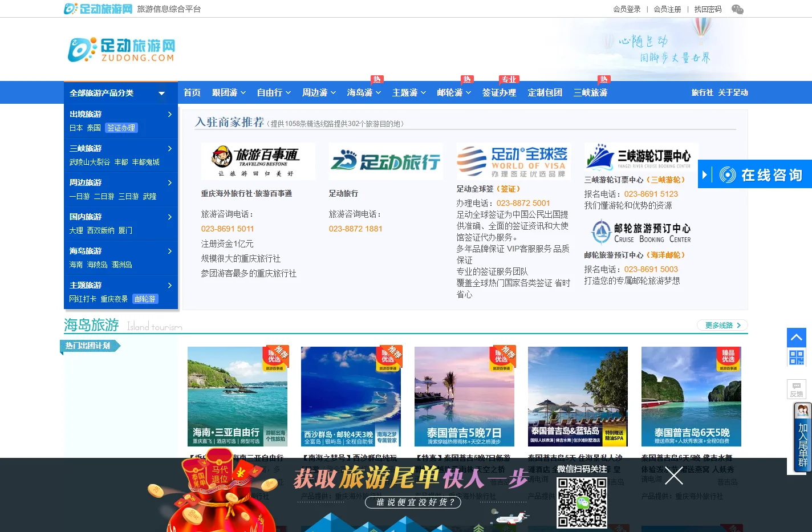Open 定制包团 nav item

click(x=545, y=92)
